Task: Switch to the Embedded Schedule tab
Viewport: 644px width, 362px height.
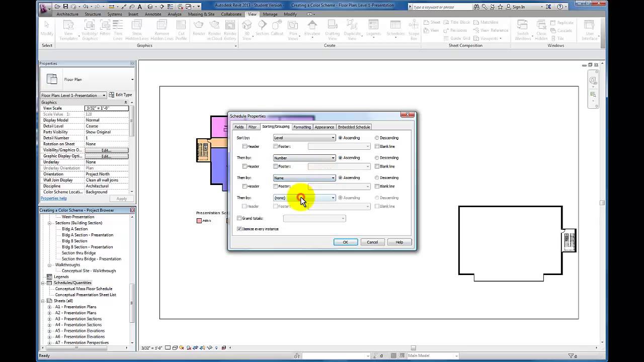Action: click(354, 127)
